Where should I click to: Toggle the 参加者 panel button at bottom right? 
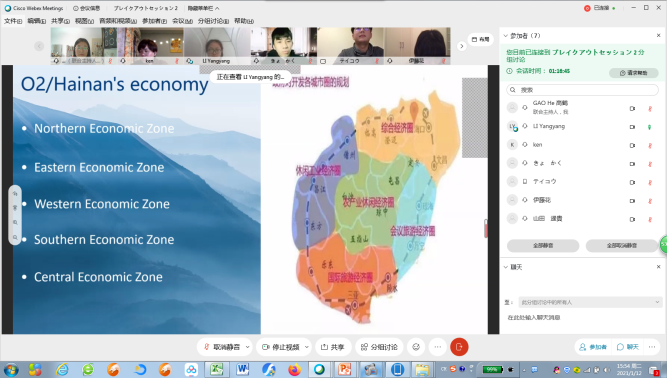tap(593, 347)
